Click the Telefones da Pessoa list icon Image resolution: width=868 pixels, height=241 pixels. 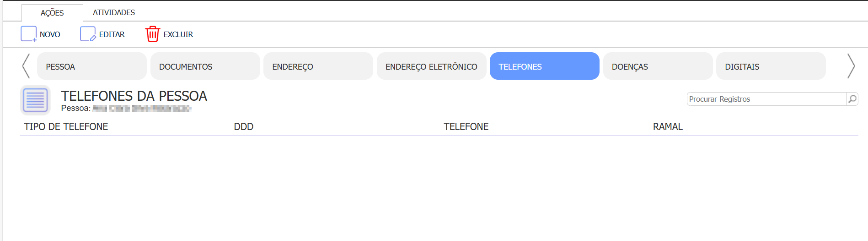click(35, 100)
